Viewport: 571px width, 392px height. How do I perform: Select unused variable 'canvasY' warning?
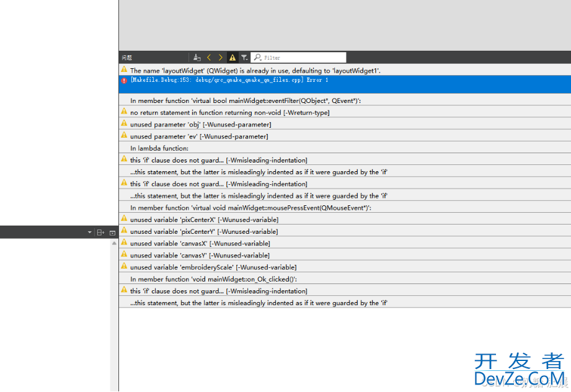tap(200, 255)
